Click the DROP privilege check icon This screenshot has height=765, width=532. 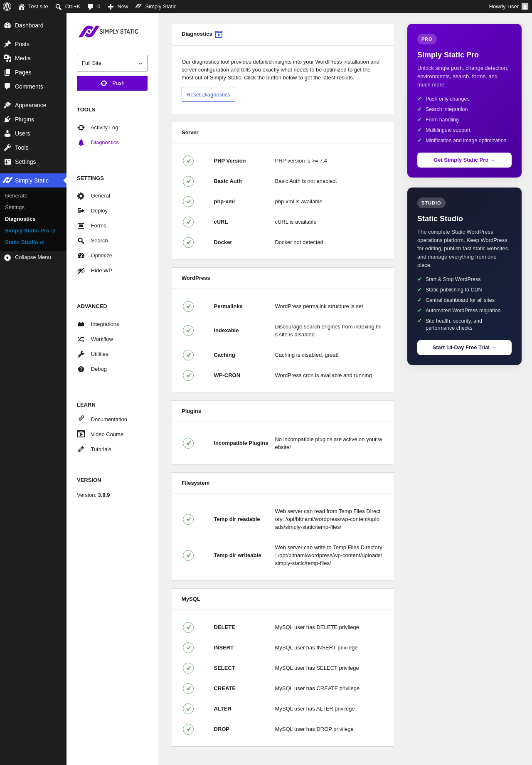(x=188, y=729)
